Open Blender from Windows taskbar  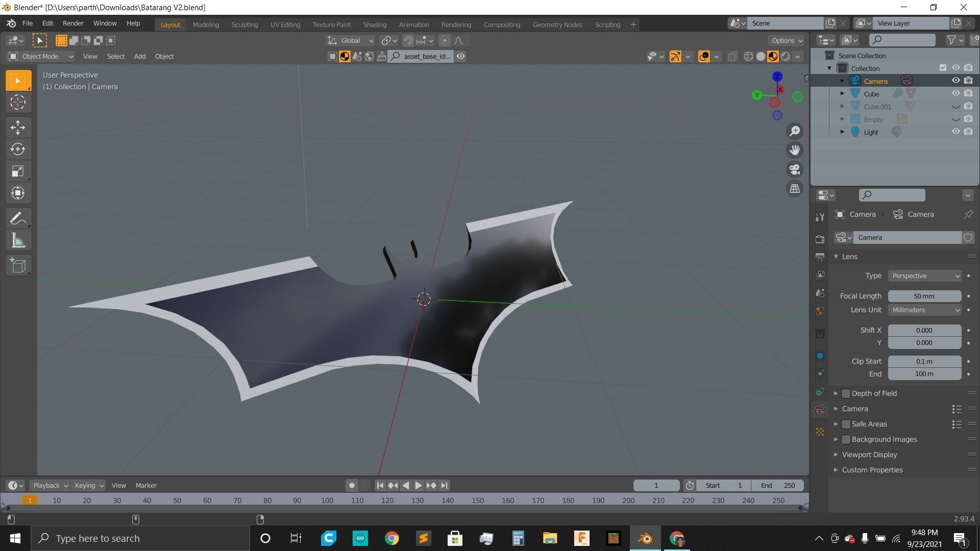pos(645,538)
